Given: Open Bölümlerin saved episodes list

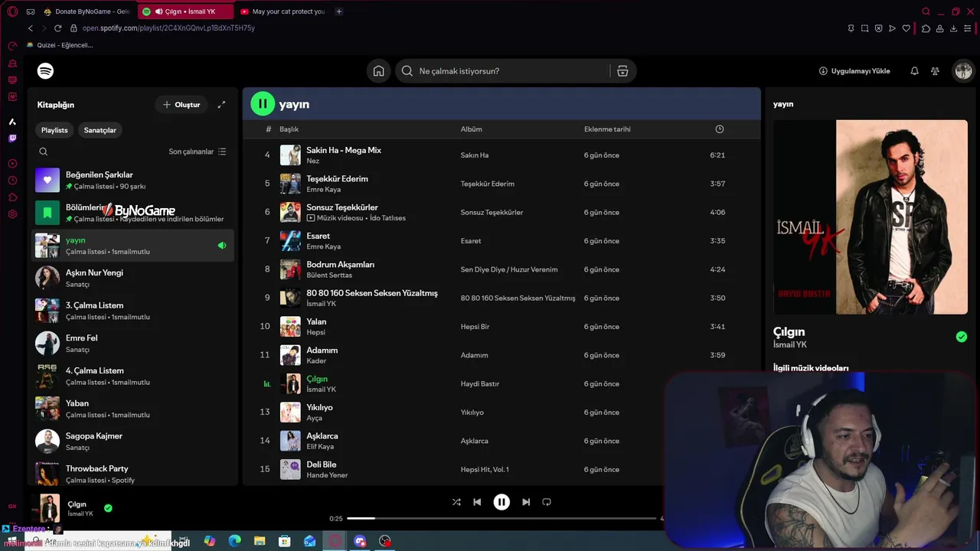Looking at the screenshot, I should (x=133, y=213).
